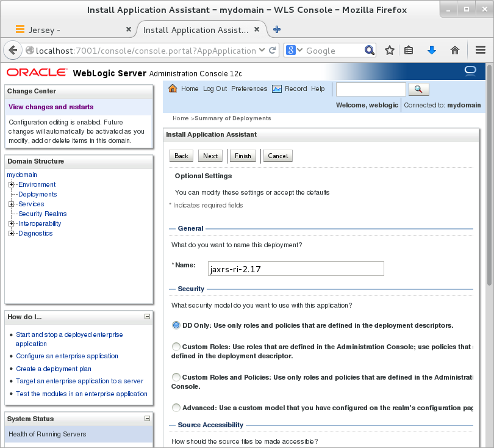Open Target an enterprise application to a server
The width and height of the screenshot is (494, 448).
click(80, 381)
